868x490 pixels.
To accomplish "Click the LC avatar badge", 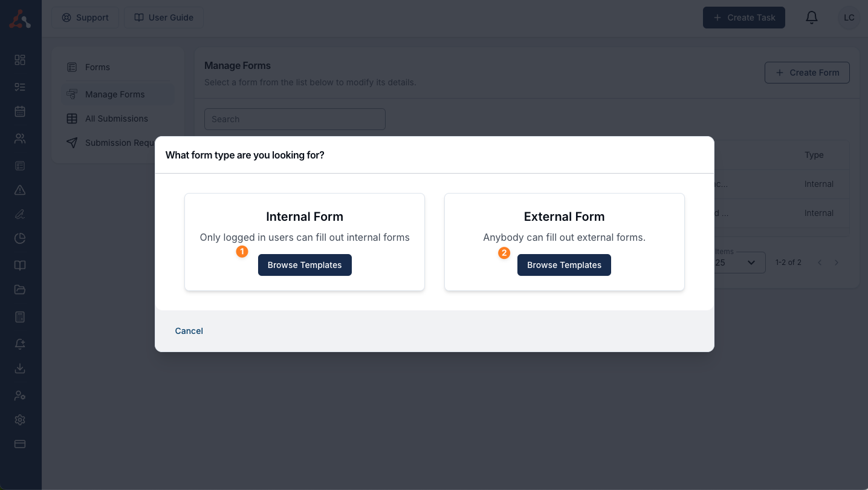I will pos(849,18).
